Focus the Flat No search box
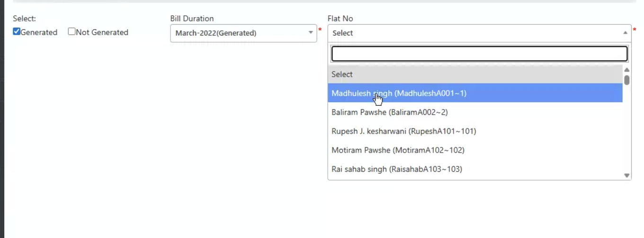Viewport: 644px width, 238px height. click(479, 54)
